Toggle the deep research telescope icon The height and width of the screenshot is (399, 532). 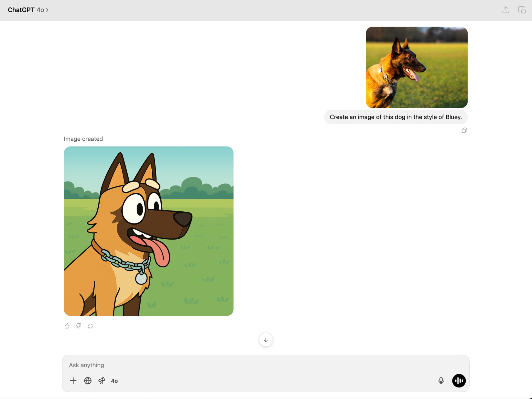[x=102, y=381]
